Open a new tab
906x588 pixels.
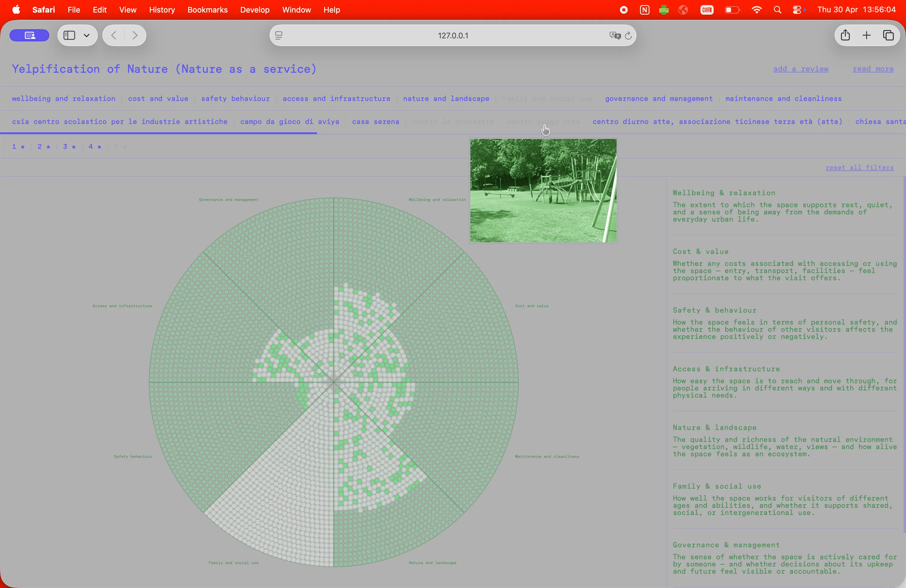(x=866, y=35)
